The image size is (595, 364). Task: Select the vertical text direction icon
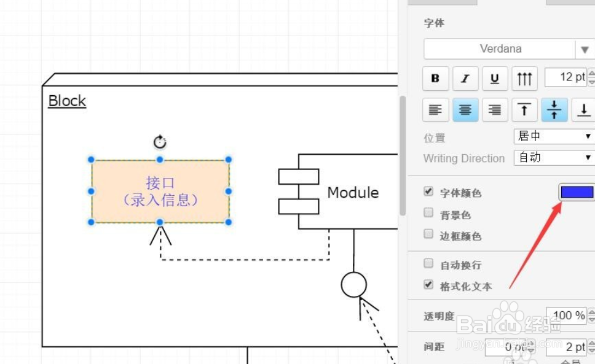point(524,79)
